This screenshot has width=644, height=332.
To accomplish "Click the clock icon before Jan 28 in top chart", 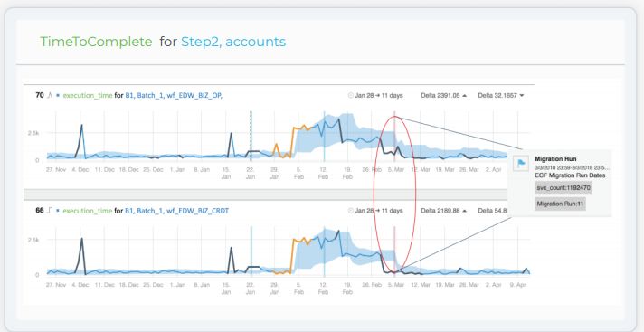I will click(x=351, y=95).
